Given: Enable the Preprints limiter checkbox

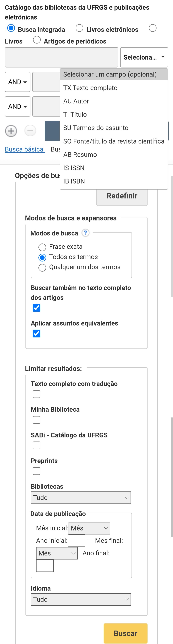Looking at the screenshot, I should pos(37,471).
